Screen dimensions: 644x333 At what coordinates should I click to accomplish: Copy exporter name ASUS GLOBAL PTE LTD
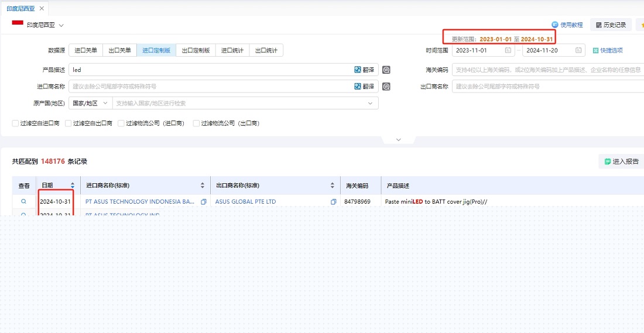coord(333,202)
